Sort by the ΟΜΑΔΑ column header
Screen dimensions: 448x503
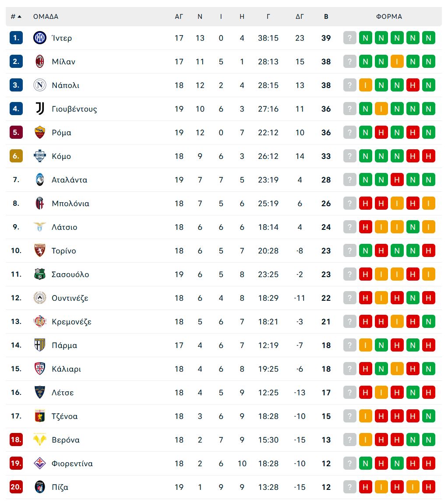(x=45, y=16)
